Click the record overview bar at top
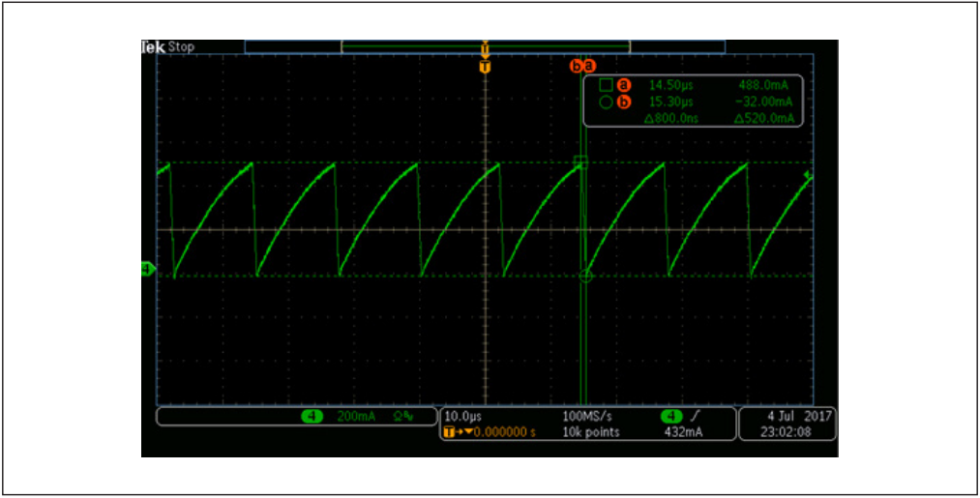The height and width of the screenshot is (498, 980). click(485, 46)
